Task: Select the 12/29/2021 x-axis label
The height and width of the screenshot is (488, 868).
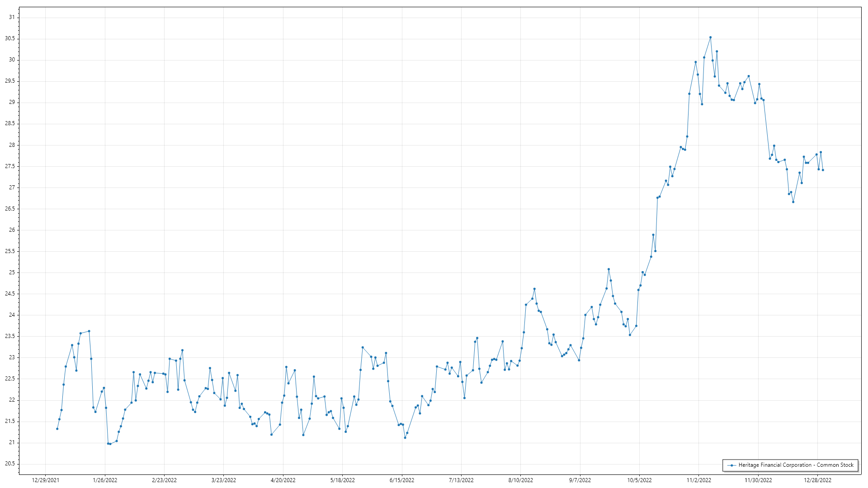Action: point(45,480)
